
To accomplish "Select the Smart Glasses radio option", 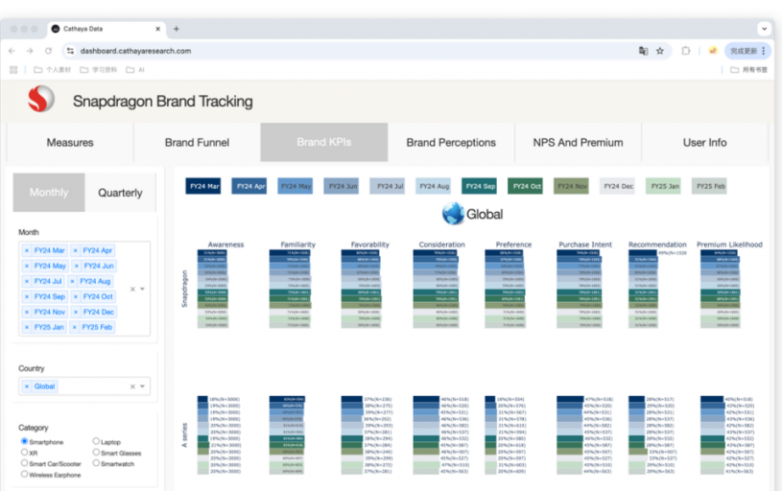I will coord(96,452).
